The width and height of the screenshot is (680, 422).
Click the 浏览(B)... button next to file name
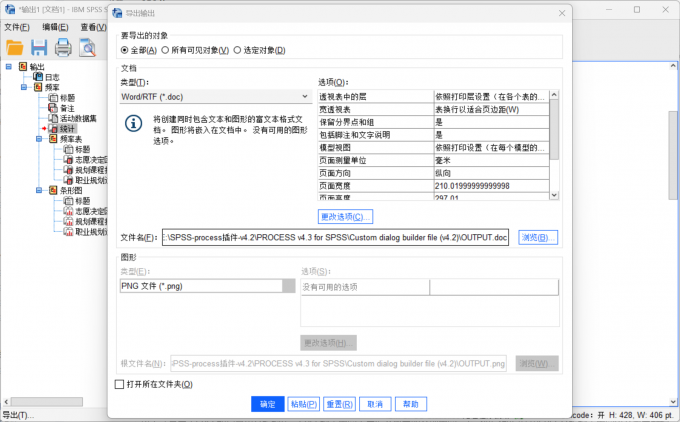pos(538,237)
